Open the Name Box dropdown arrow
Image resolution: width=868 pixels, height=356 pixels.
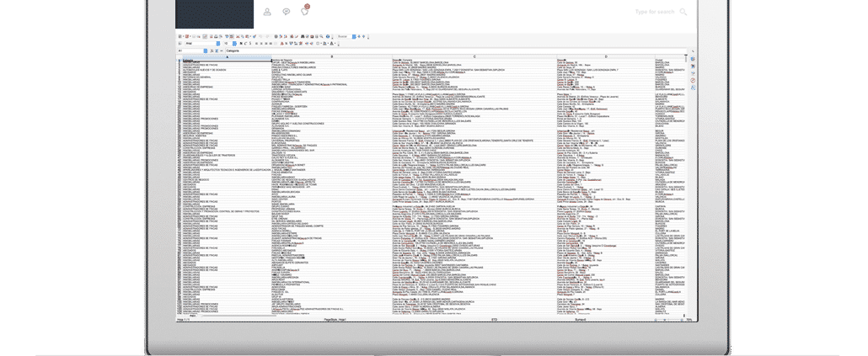[206, 50]
